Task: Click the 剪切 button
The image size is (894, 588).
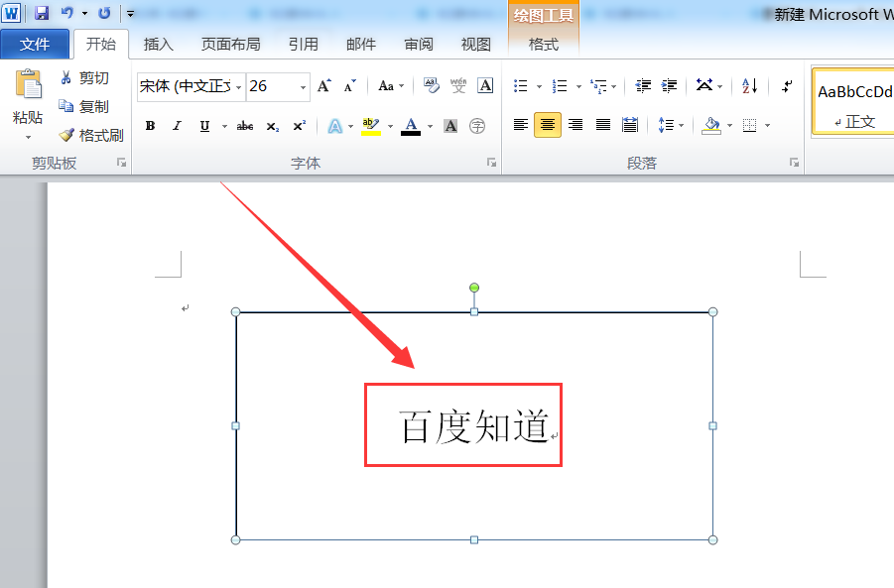Action: (85, 78)
